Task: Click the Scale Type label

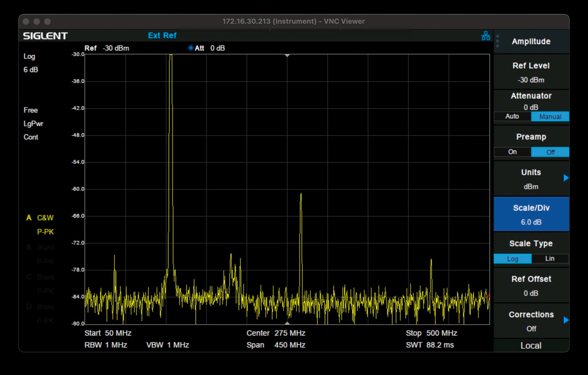Action: pyautogui.click(x=531, y=243)
